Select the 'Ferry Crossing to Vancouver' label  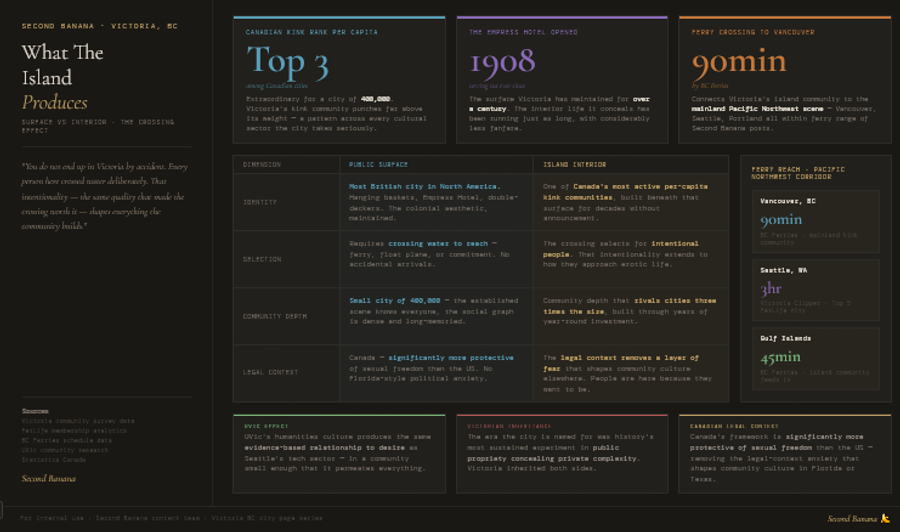click(752, 32)
